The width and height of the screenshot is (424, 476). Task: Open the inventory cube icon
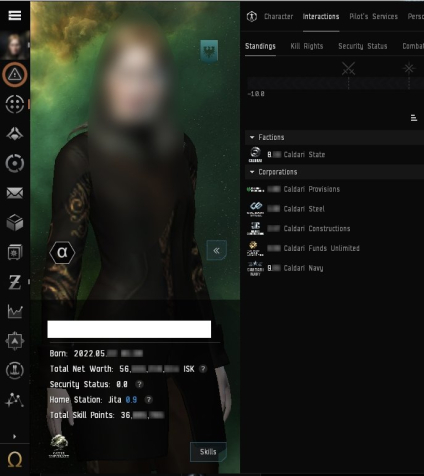click(x=15, y=222)
